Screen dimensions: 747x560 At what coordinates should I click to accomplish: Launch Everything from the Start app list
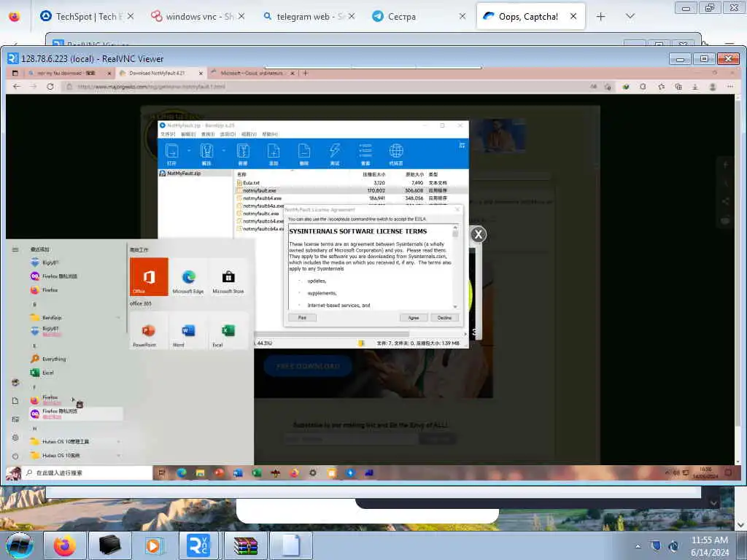[49, 359]
